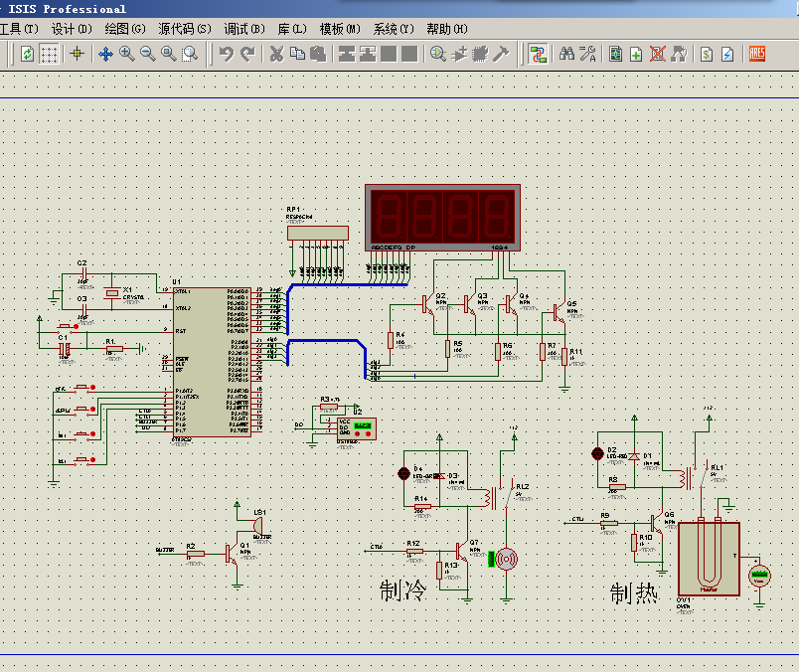Open the 设计(D) menu

(x=72, y=29)
